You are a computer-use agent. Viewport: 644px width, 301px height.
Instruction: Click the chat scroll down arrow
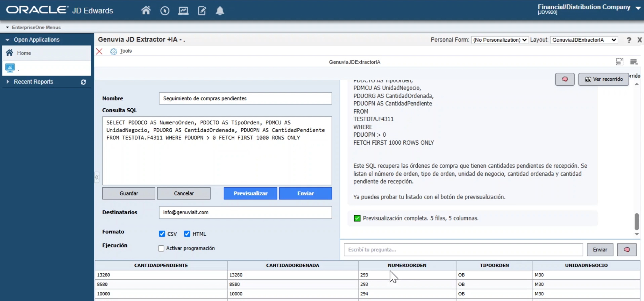pyautogui.click(x=637, y=234)
